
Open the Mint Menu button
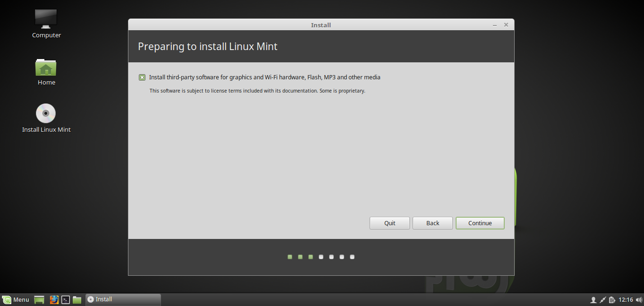click(16, 299)
